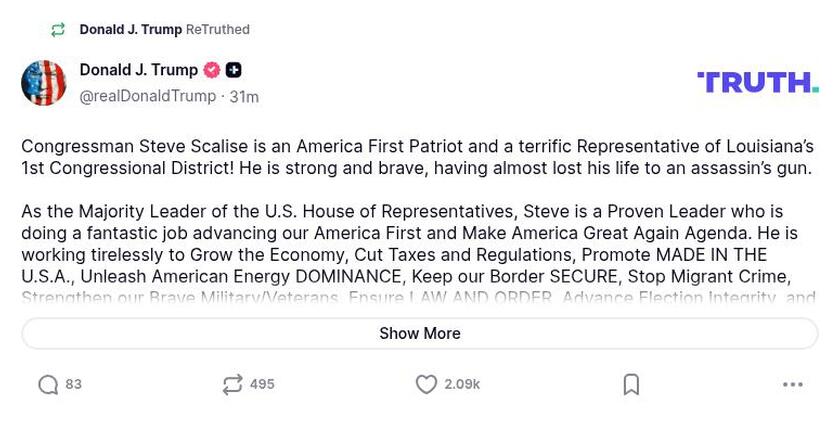Click the red verified badge beside the name
The image size is (840, 424).
tap(212, 70)
